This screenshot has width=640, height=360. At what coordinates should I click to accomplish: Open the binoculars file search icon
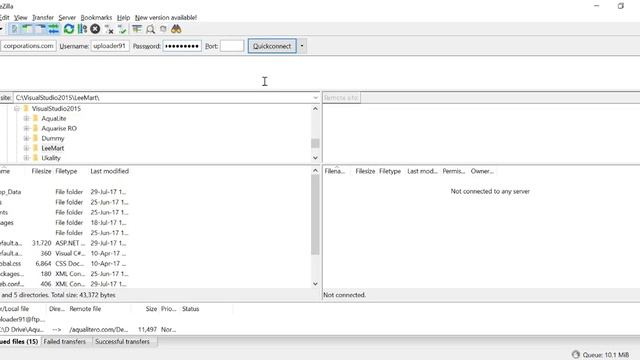(x=176, y=29)
